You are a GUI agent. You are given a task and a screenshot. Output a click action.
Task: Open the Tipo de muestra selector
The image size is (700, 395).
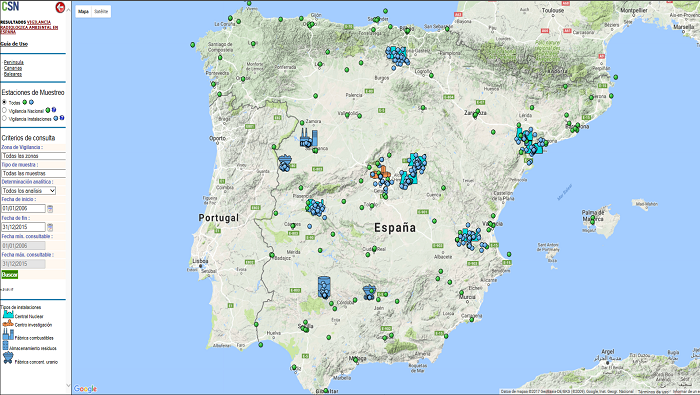[x=33, y=173]
